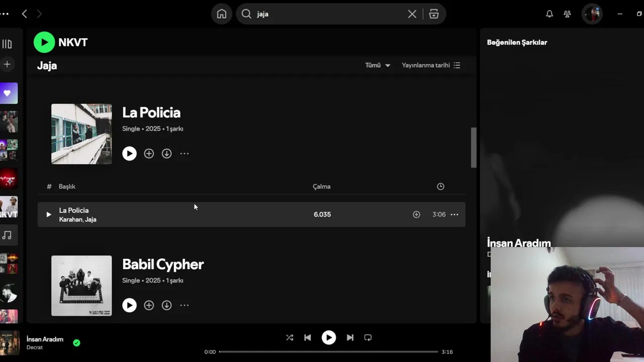Clear the search field with X
Screen dimensions: 644x362
click(x=412, y=14)
